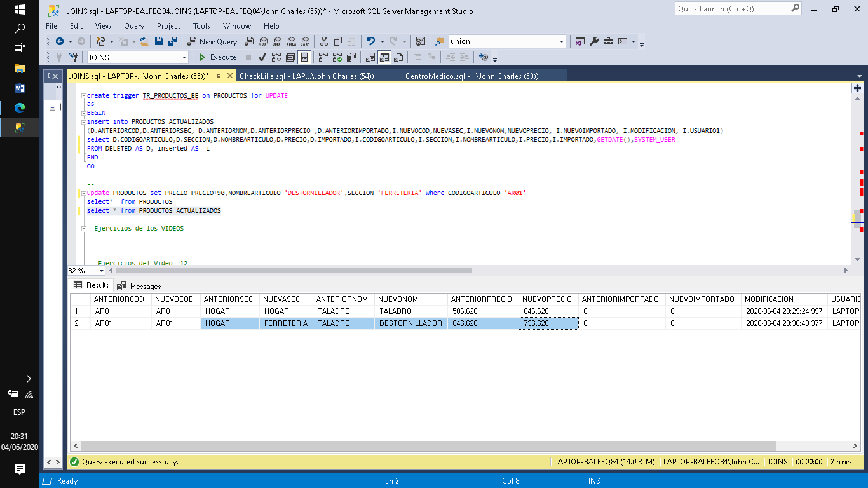Specify values for template parameters icon
This screenshot has width=868, height=488.
tap(484, 57)
